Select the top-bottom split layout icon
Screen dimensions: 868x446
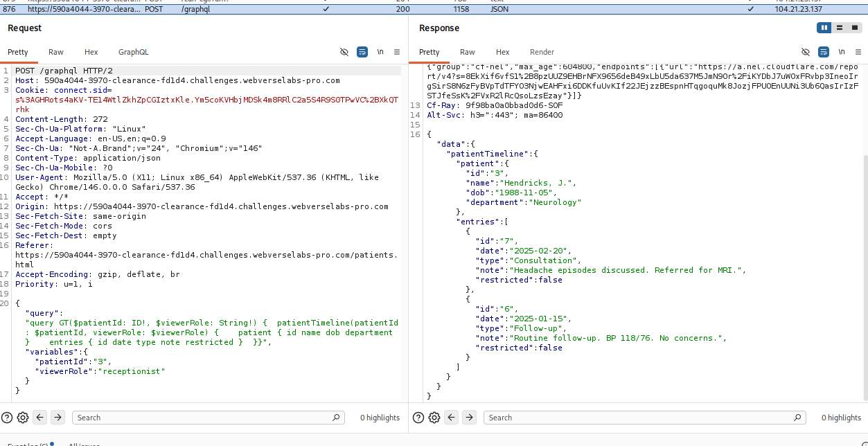click(839, 28)
